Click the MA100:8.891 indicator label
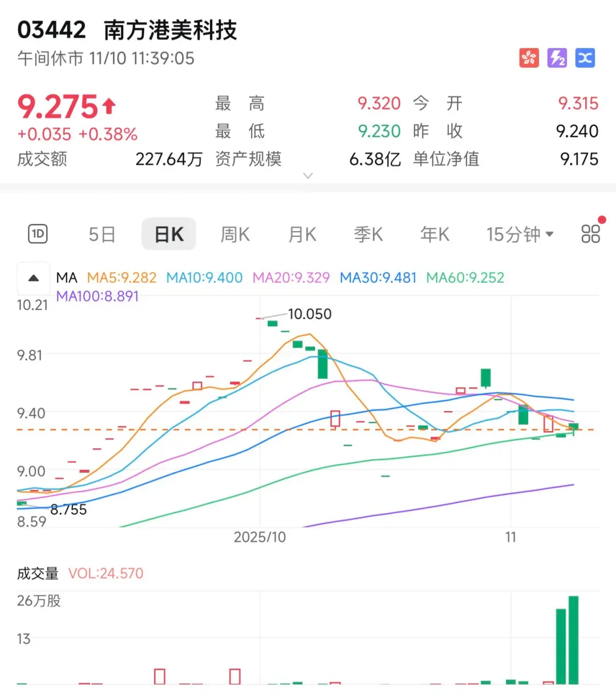The height and width of the screenshot is (698, 616). 98,296
